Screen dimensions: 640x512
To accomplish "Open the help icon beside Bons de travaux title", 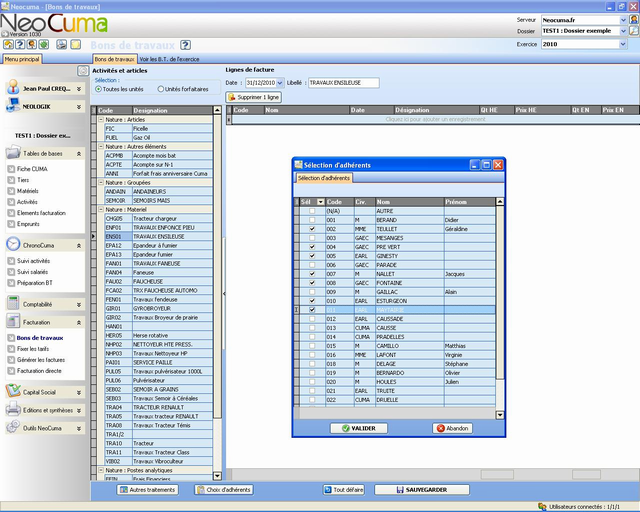I will (x=185, y=45).
